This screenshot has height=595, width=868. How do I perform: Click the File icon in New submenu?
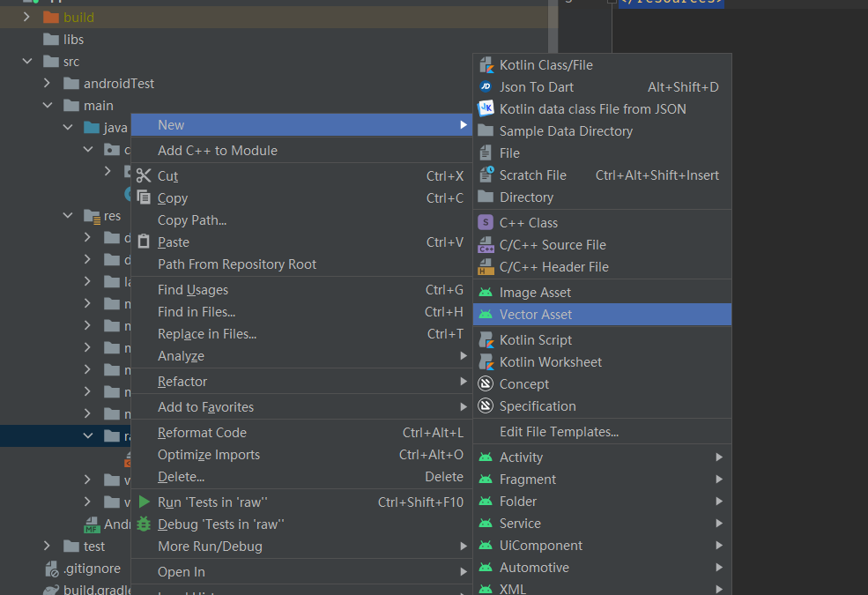coord(486,152)
